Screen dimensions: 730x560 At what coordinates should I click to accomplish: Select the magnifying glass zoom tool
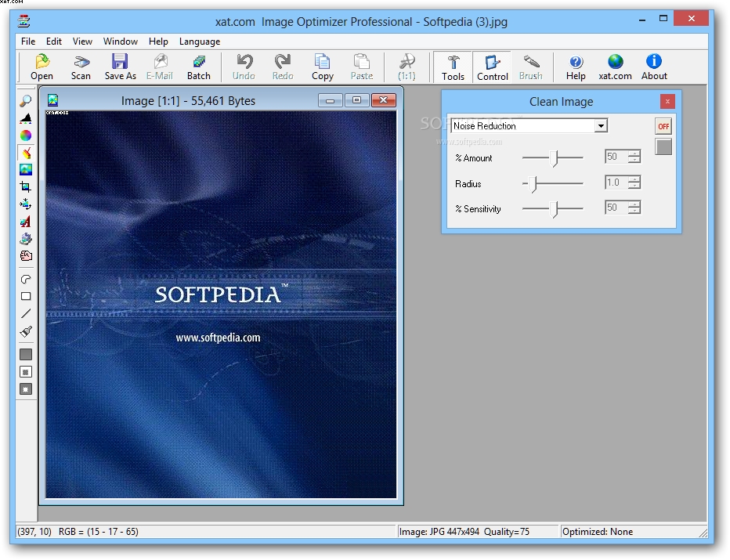26,100
